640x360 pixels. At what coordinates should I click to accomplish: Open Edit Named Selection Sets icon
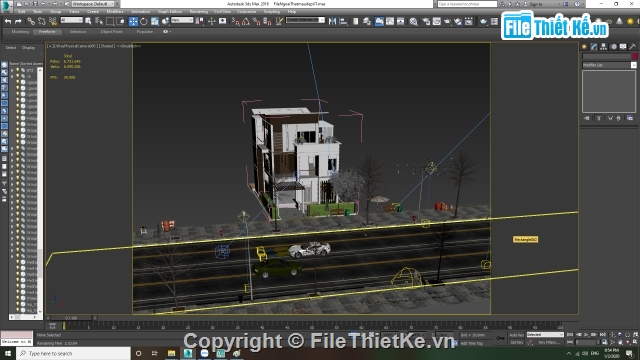279,21
